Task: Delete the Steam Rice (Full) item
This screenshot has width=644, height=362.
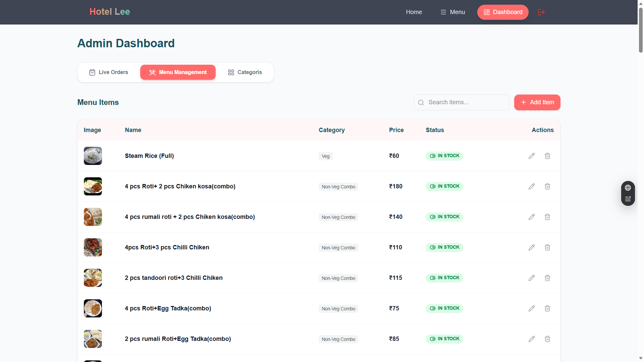Action: 547,156
